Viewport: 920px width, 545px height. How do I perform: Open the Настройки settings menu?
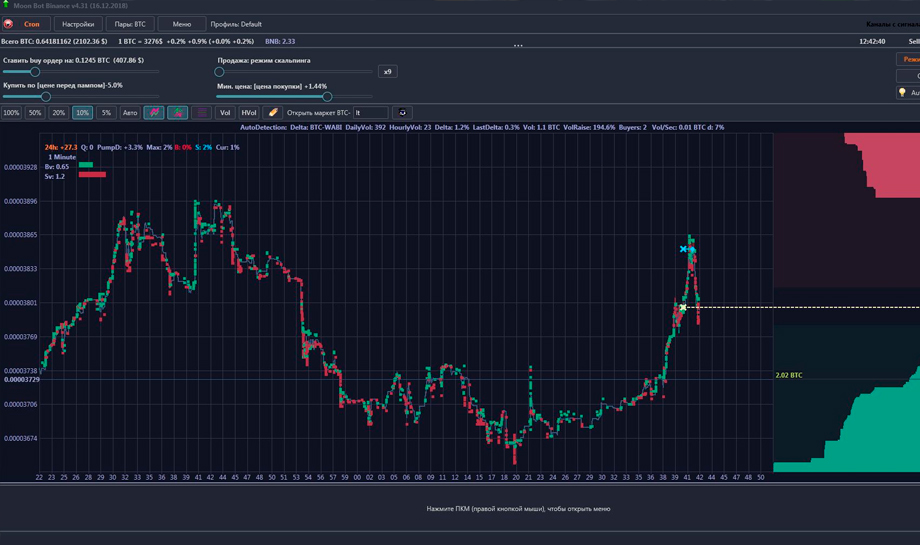click(78, 23)
